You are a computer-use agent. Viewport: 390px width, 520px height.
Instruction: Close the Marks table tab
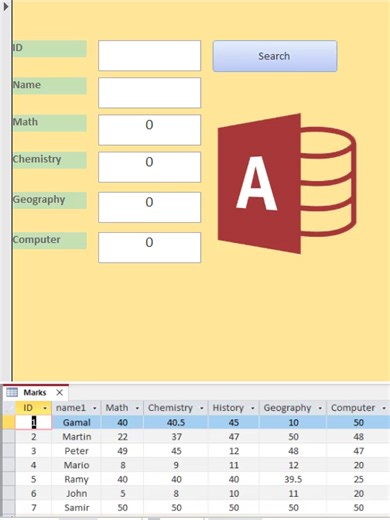coord(60,392)
